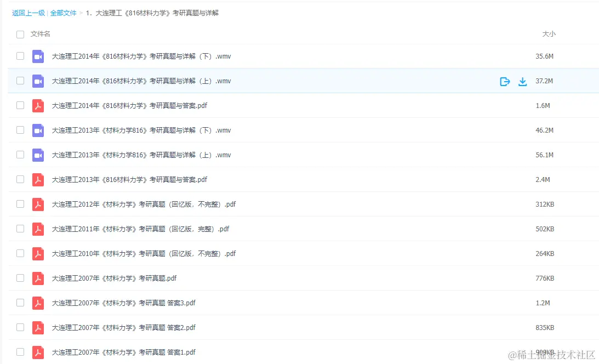Click the 56.1M size value

coord(544,155)
